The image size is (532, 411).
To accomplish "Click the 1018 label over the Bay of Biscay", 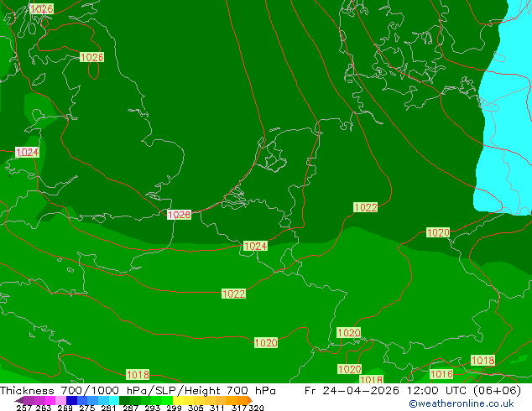I will (138, 374).
